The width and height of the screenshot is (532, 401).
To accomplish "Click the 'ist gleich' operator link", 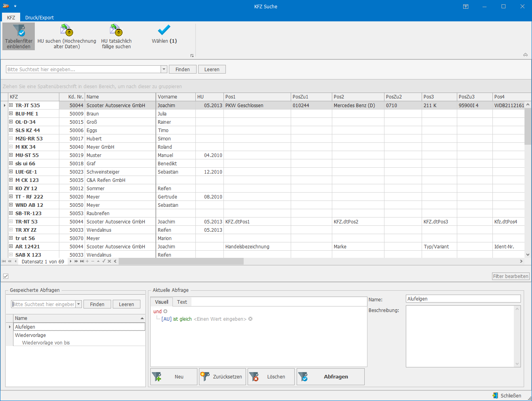I will click(x=182, y=319).
